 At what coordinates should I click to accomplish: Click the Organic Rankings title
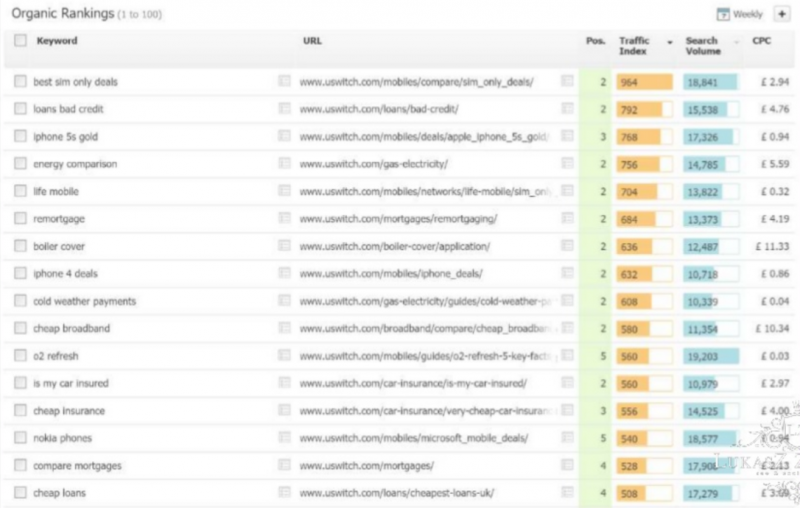(x=63, y=14)
